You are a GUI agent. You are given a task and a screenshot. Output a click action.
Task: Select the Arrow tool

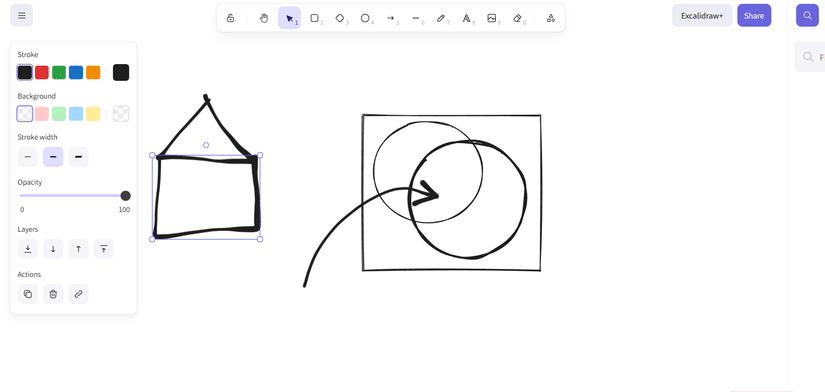pos(390,18)
